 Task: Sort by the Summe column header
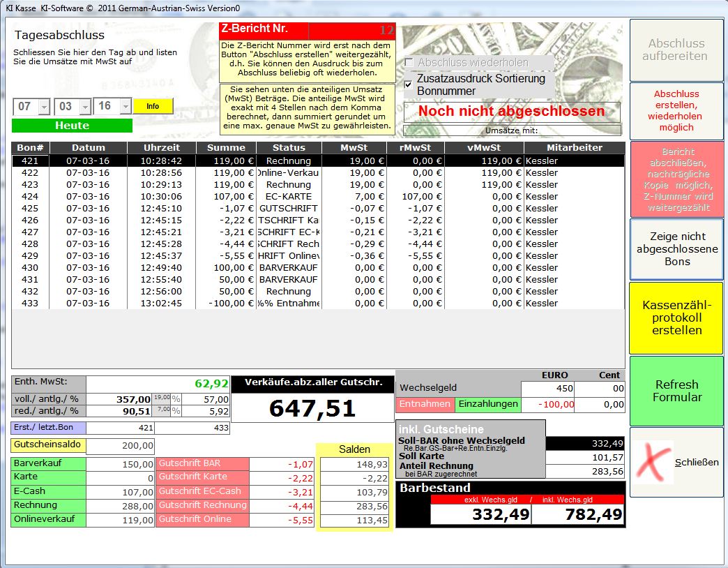[x=226, y=147]
